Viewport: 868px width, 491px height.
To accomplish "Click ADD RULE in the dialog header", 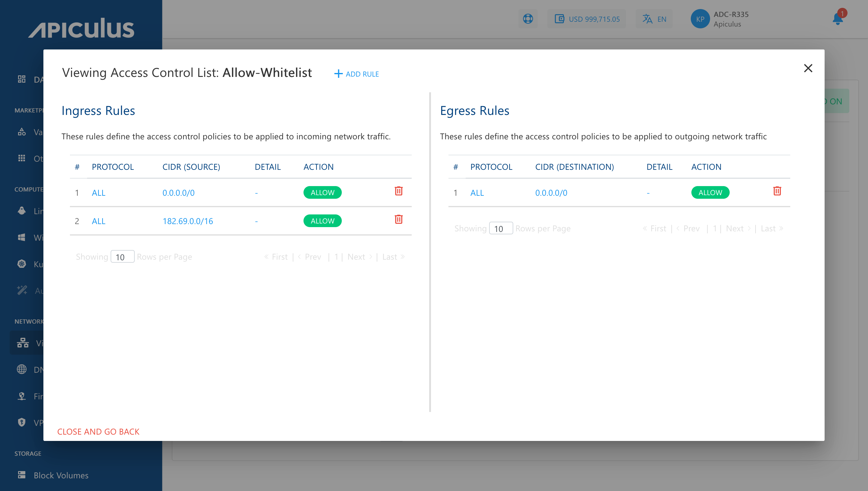I will pos(356,74).
